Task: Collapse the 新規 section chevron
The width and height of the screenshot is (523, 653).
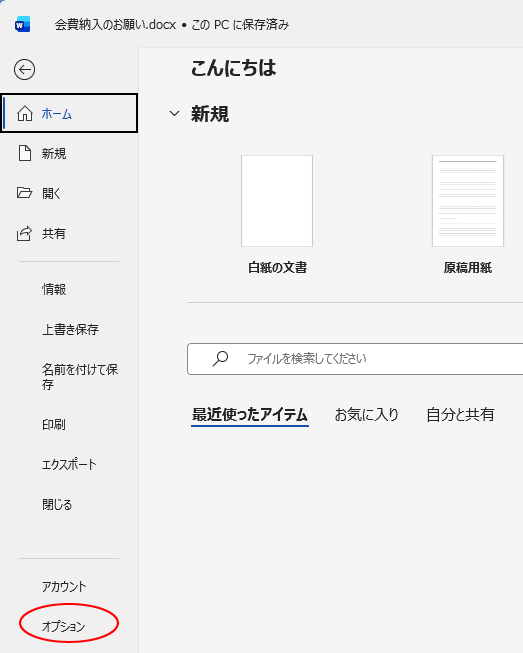Action: click(174, 113)
